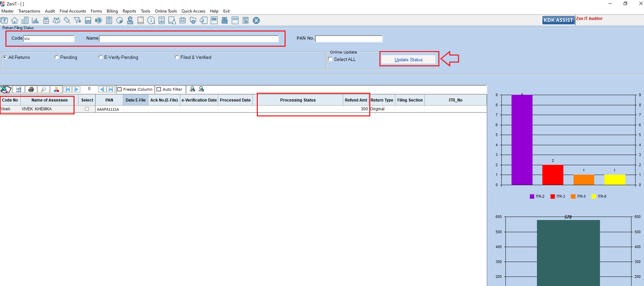This screenshot has width=644, height=286.
Task: Click the rupee flag icon in toolbar
Action: point(4,21)
